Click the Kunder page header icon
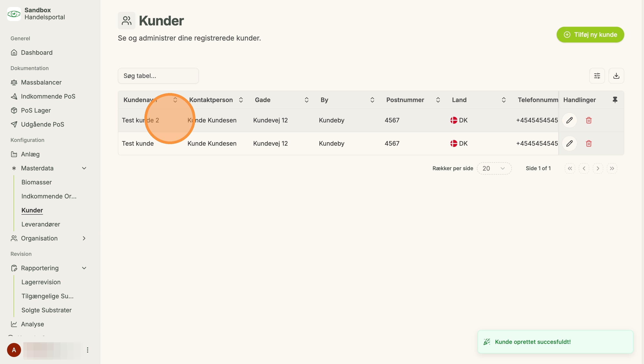This screenshot has width=644, height=364. (127, 21)
